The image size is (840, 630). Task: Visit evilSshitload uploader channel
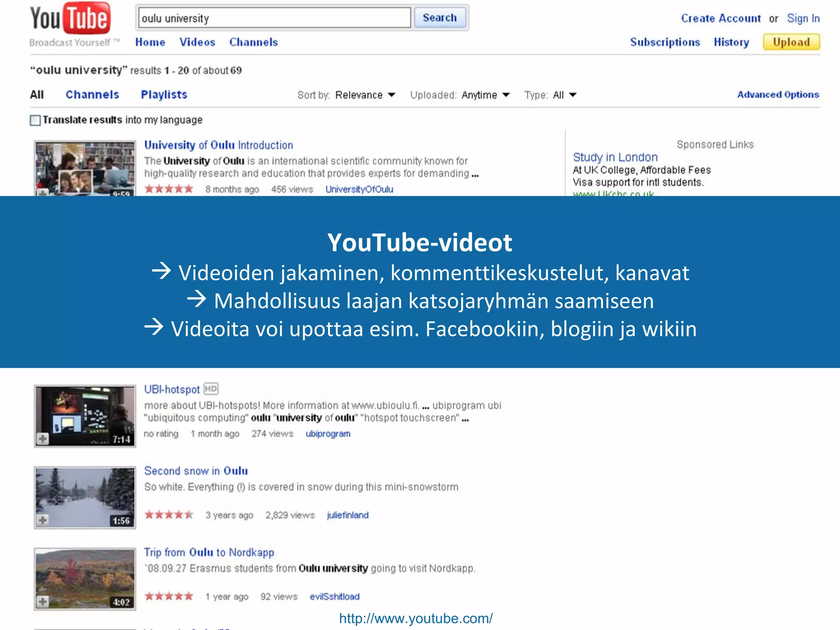pyautogui.click(x=335, y=596)
